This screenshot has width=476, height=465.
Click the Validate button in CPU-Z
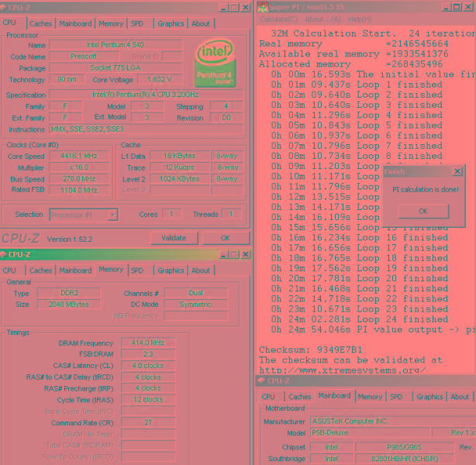click(174, 238)
